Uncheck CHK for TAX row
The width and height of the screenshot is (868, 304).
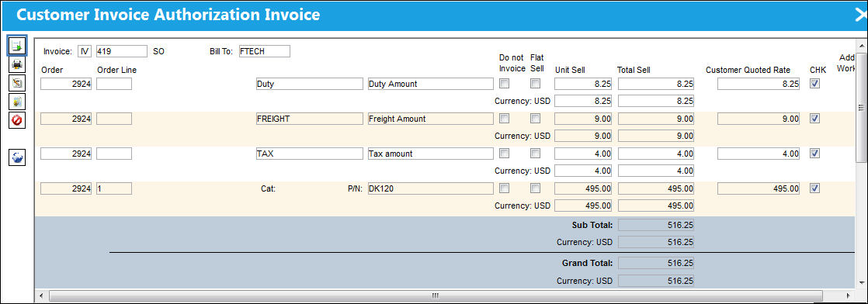(815, 153)
